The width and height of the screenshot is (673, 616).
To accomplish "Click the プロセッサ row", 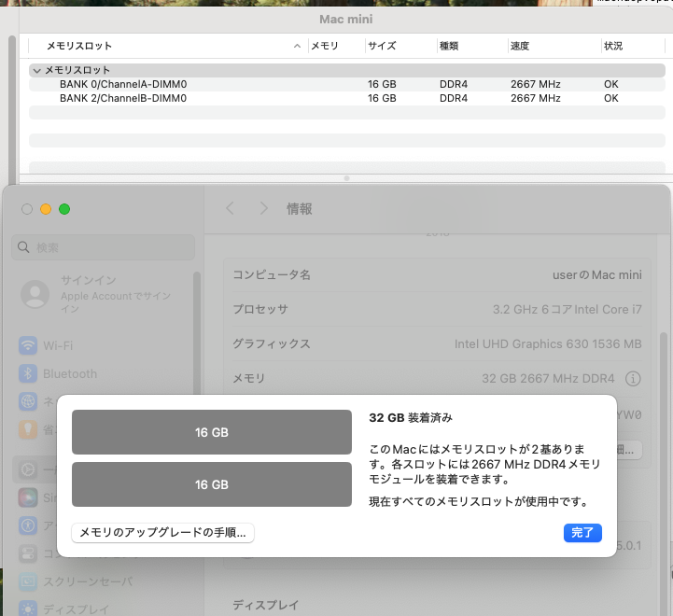I will 437,309.
